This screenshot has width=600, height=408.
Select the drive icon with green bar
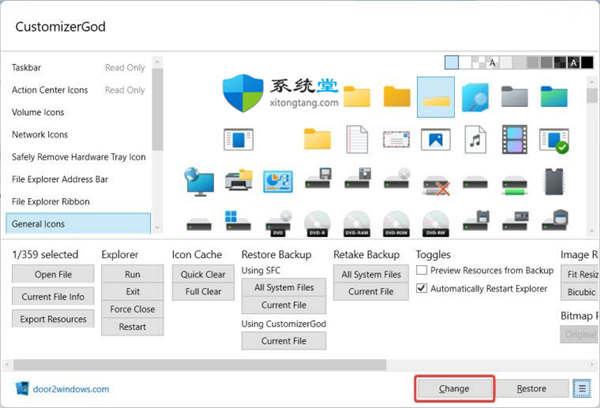tap(514, 185)
